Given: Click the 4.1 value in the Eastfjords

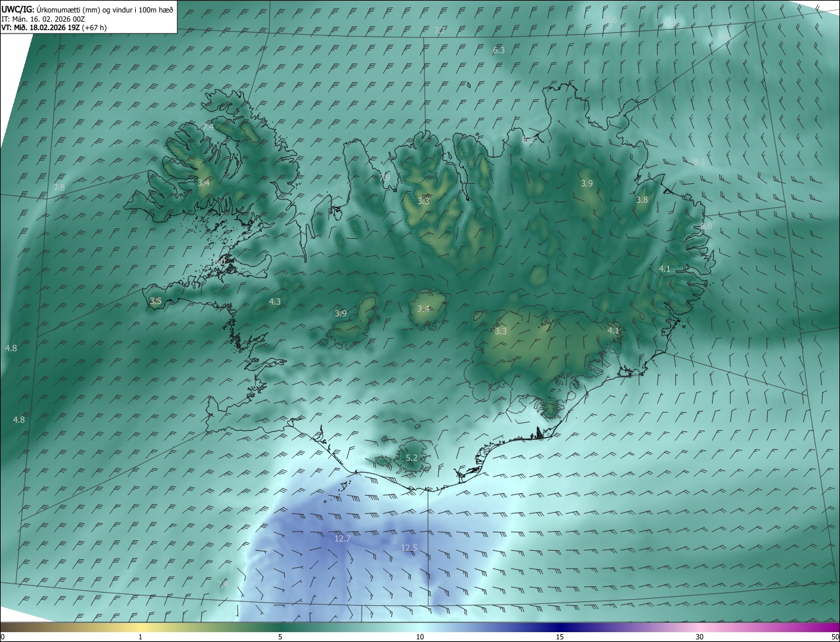Looking at the screenshot, I should coord(665,269).
